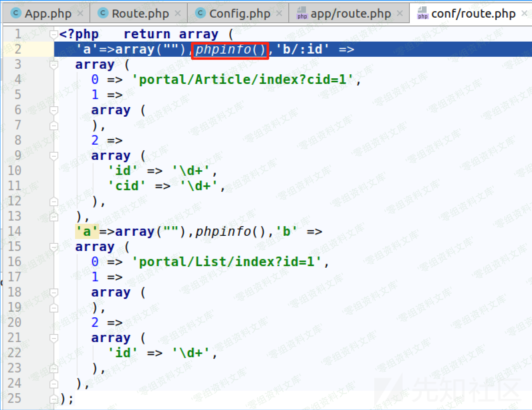Click the conf/route.php PHP file icon
The height and width of the screenshot is (410, 532).
423,13
